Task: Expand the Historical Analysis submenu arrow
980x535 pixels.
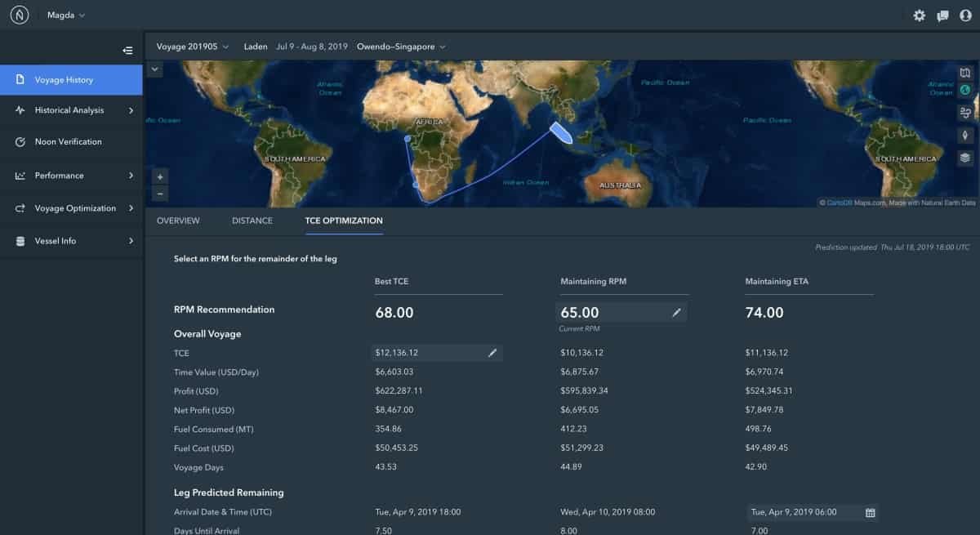Action: pos(131,110)
